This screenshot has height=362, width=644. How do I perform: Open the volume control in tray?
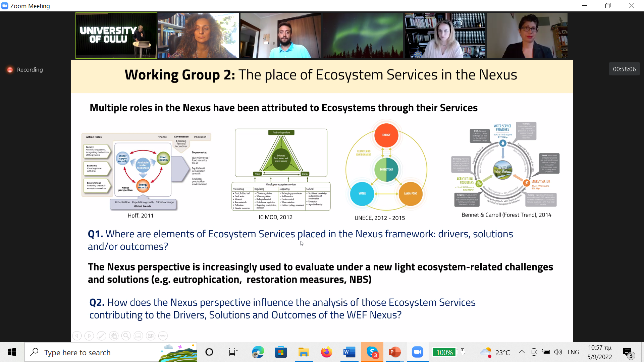[x=558, y=352]
